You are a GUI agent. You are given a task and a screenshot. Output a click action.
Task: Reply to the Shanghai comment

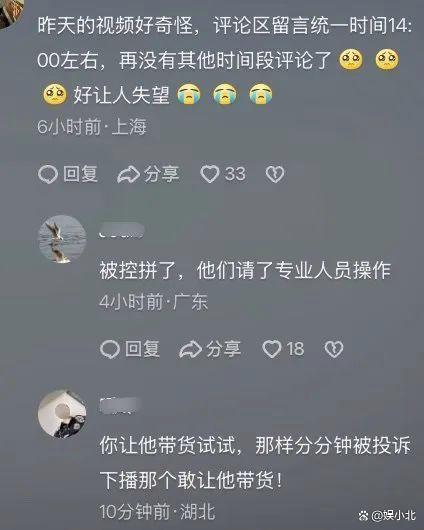click(68, 174)
